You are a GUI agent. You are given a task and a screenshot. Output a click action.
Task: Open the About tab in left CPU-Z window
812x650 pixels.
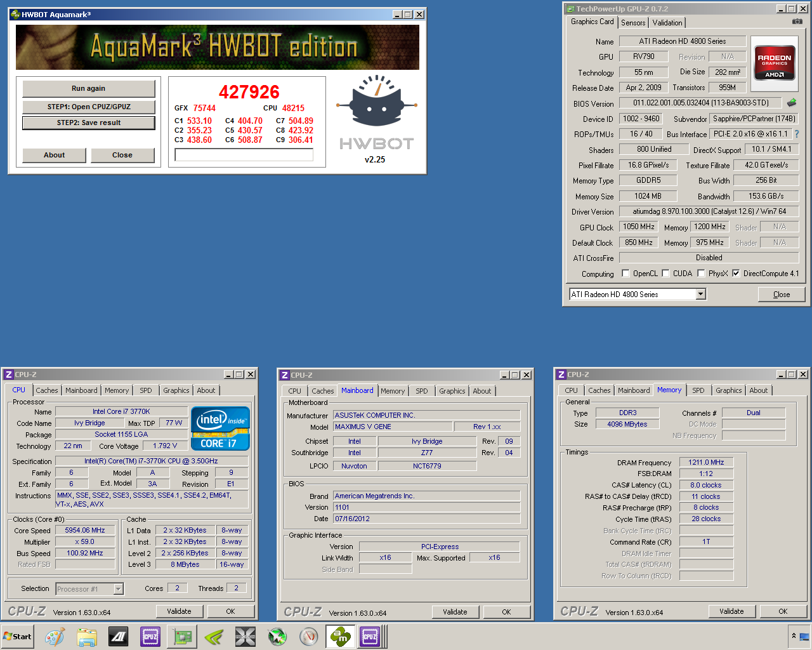(x=206, y=390)
